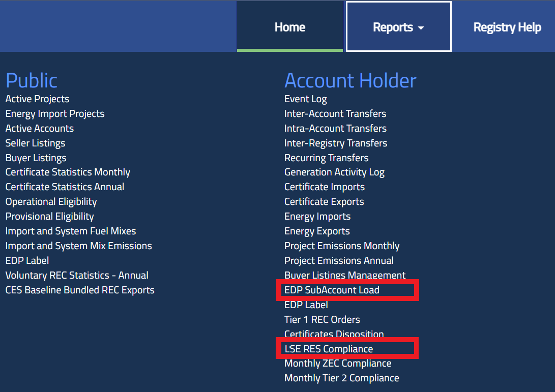Open Generation Activity Log

334,172
